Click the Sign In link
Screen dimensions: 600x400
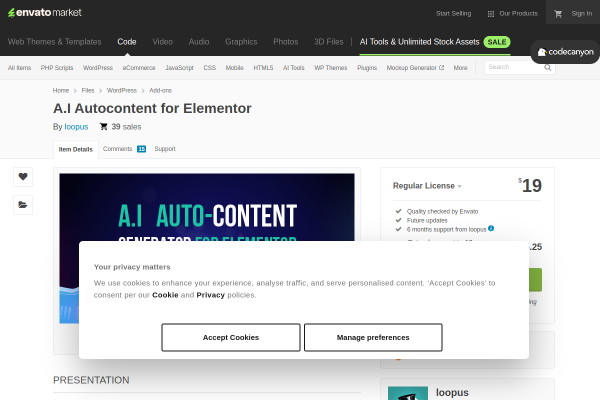[582, 13]
